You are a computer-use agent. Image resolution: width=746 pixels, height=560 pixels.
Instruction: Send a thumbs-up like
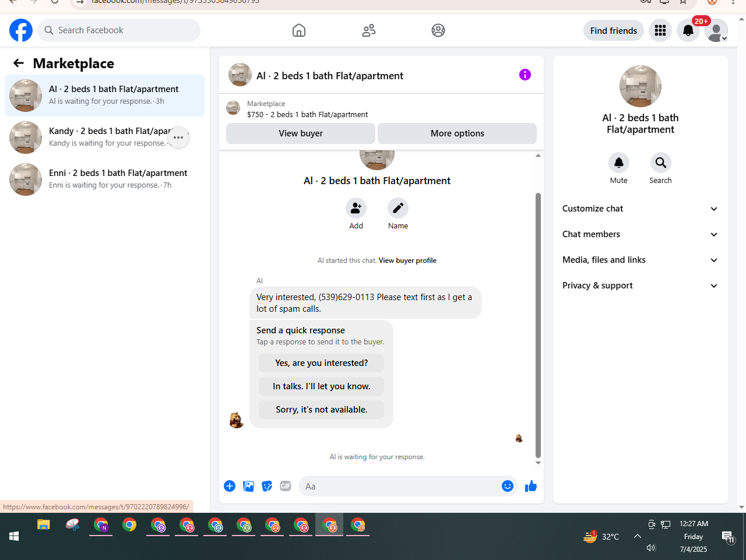coord(531,486)
